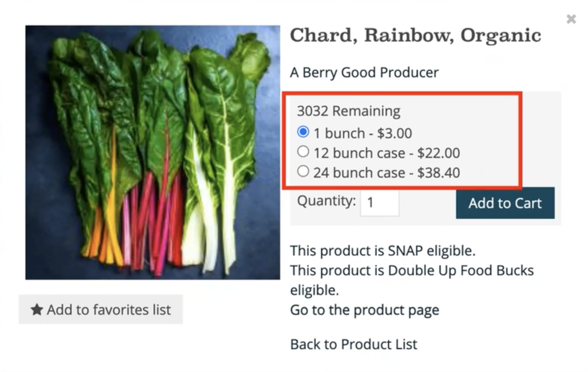Click the Double Up Food Bucks notice
This screenshot has width=588, height=372.
coord(411,271)
